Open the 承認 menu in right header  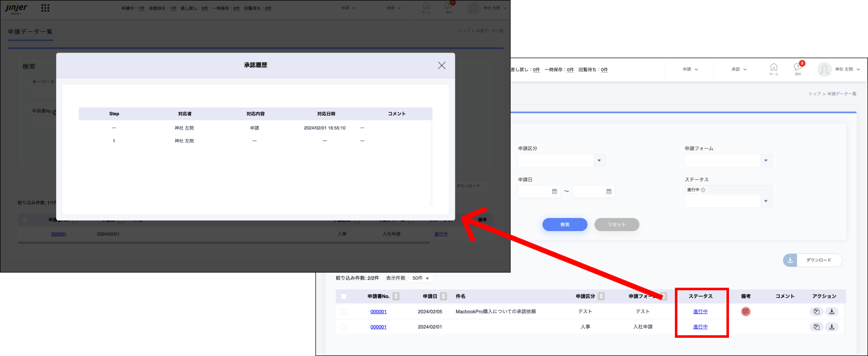[x=739, y=69]
